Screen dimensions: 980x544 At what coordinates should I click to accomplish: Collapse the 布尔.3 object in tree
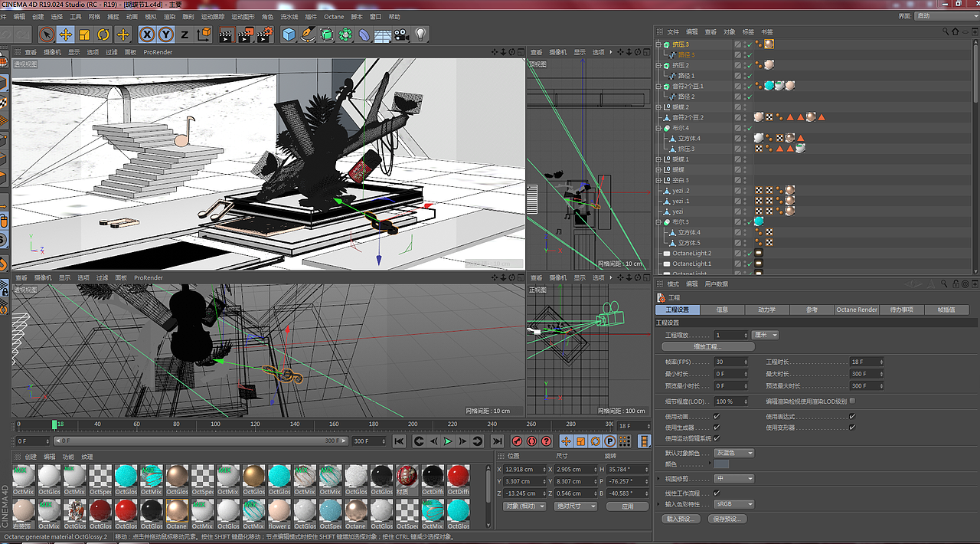658,222
